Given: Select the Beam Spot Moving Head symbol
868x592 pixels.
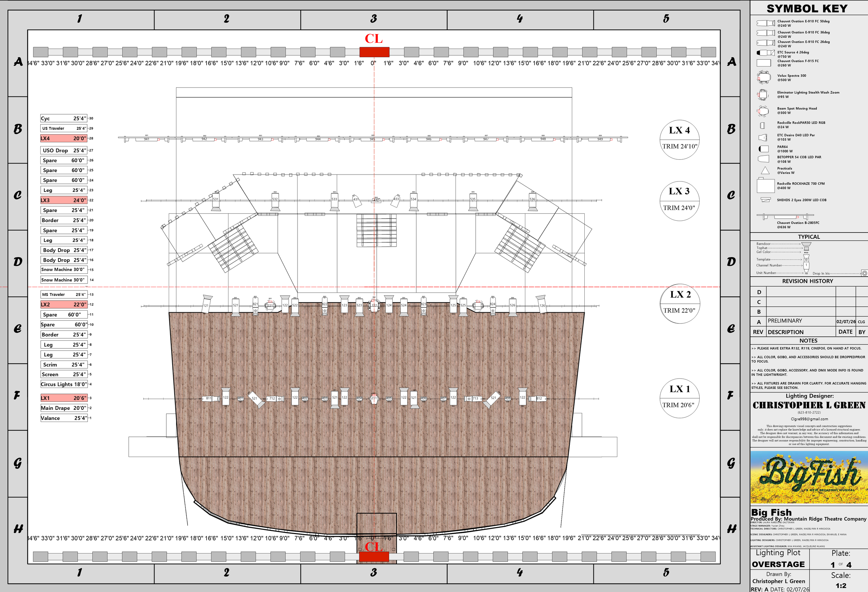Looking at the screenshot, I should coord(763,111).
